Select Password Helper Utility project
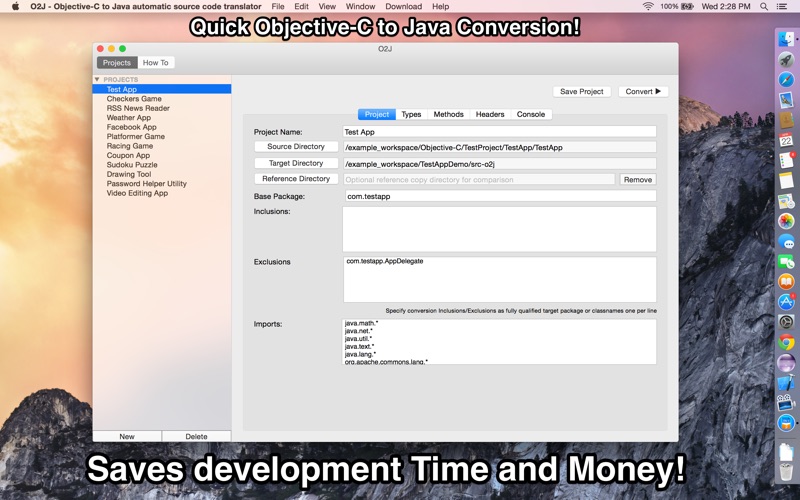This screenshot has width=800, height=500. 162,184
